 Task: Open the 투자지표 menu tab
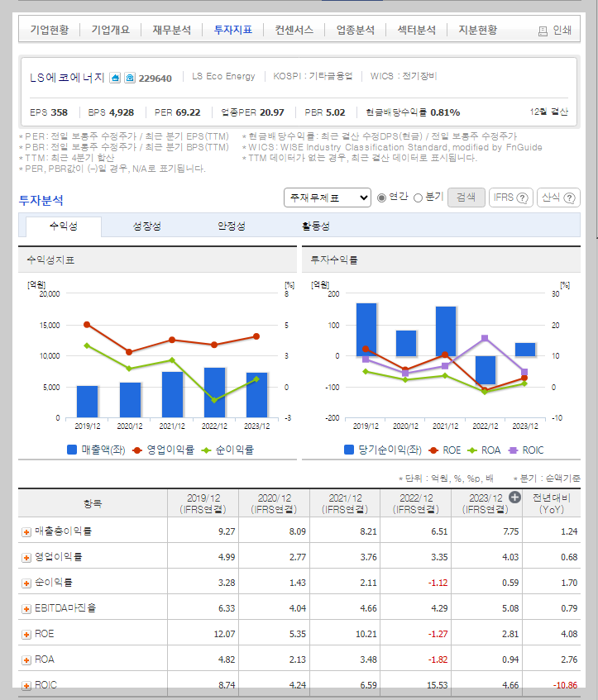[233, 30]
